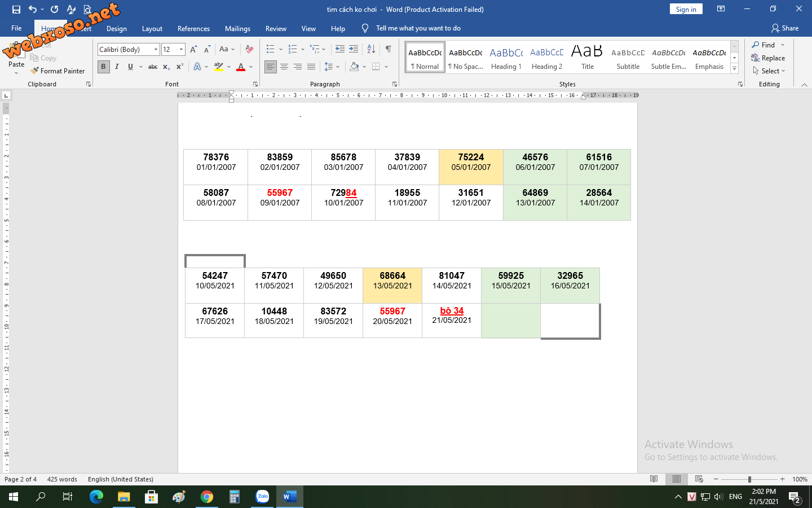Open the Select dropdown in Editing group

tap(769, 71)
